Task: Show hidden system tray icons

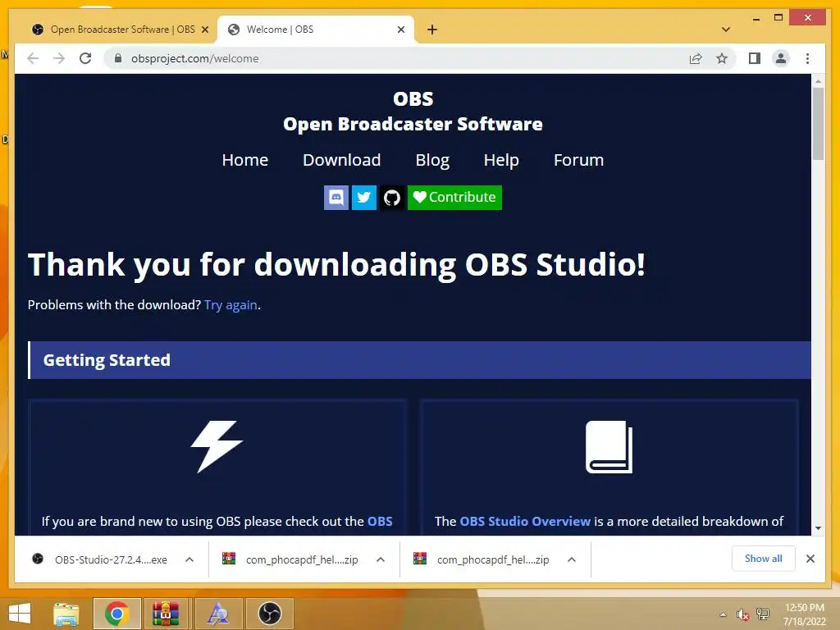Action: pyautogui.click(x=723, y=614)
